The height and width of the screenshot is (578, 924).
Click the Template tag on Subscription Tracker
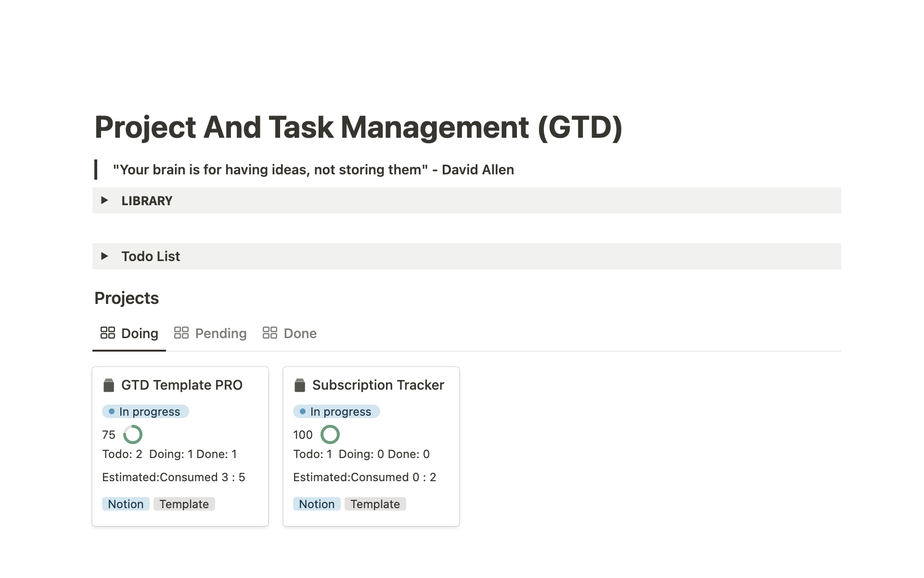pyautogui.click(x=375, y=504)
